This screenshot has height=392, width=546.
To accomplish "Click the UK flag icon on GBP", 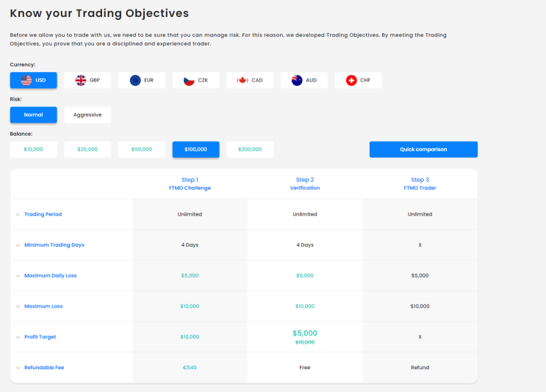I will pyautogui.click(x=80, y=80).
